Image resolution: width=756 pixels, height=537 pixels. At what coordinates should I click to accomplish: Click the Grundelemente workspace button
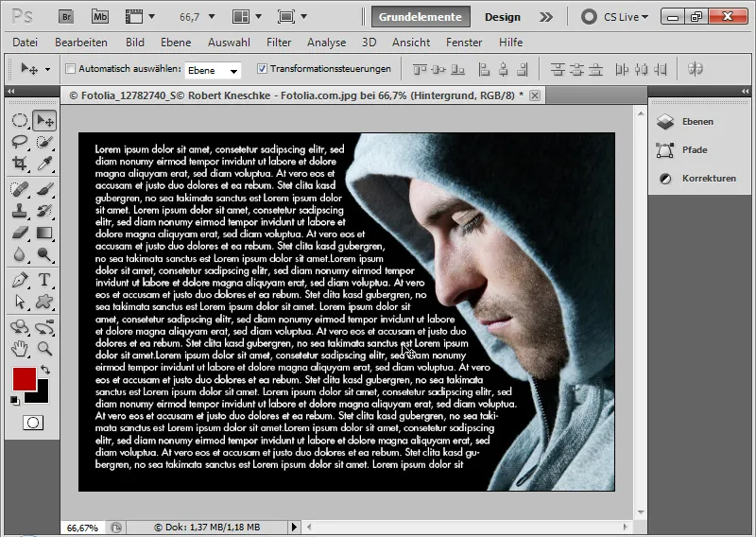420,17
